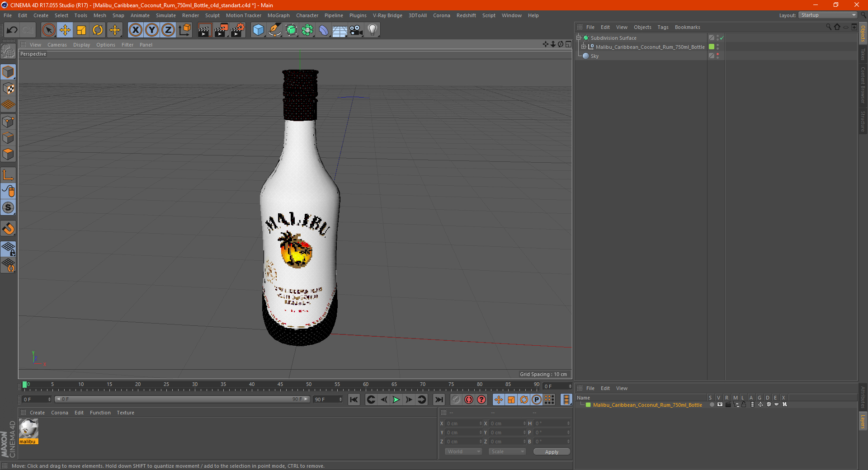Open the Layout Startup dropdown
868x470 pixels.
pyautogui.click(x=828, y=15)
